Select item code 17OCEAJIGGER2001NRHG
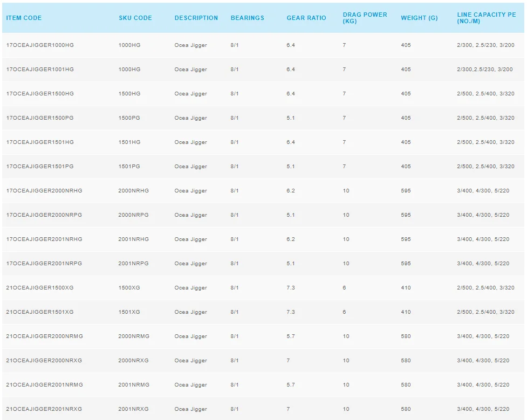The width and height of the screenshot is (527, 420). tap(44, 239)
